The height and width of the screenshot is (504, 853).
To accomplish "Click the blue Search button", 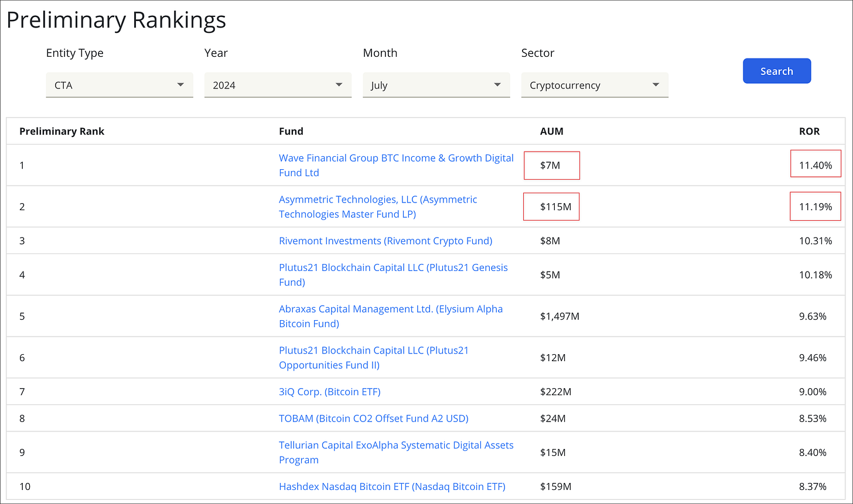I will [777, 71].
